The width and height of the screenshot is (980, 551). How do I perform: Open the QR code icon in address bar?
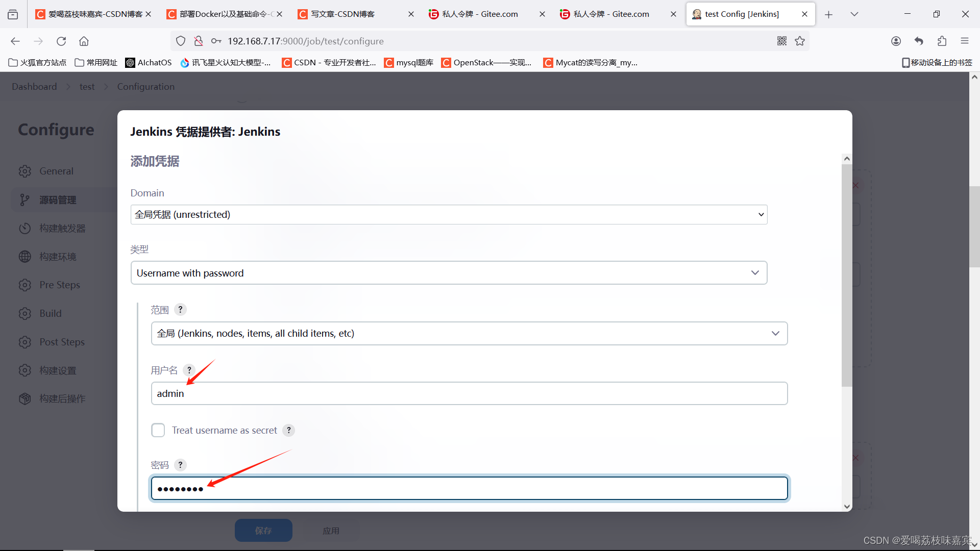coord(782,41)
